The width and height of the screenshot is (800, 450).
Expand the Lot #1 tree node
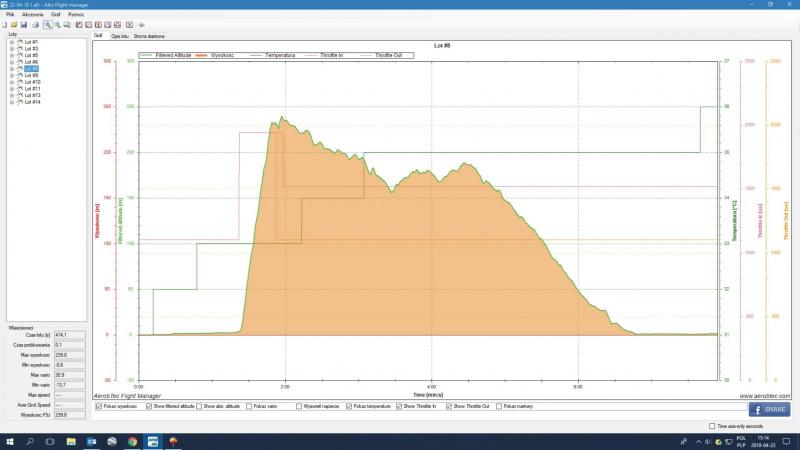[x=11, y=41]
